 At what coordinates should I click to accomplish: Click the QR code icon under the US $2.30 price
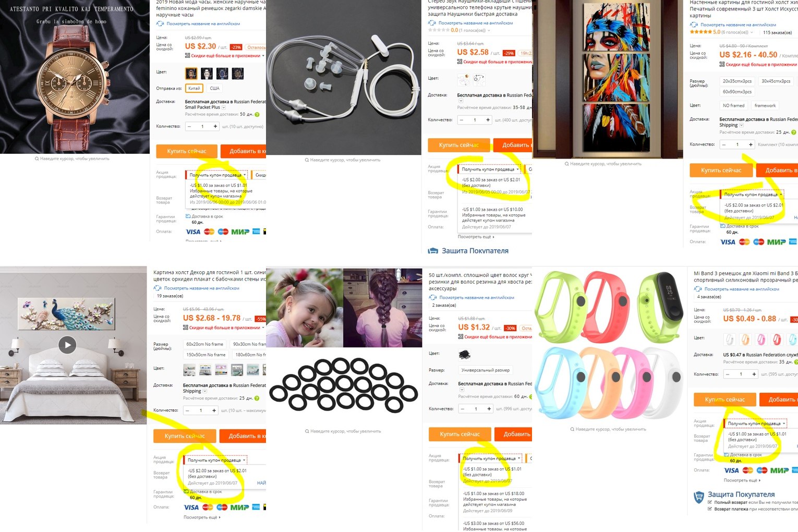[x=187, y=55]
